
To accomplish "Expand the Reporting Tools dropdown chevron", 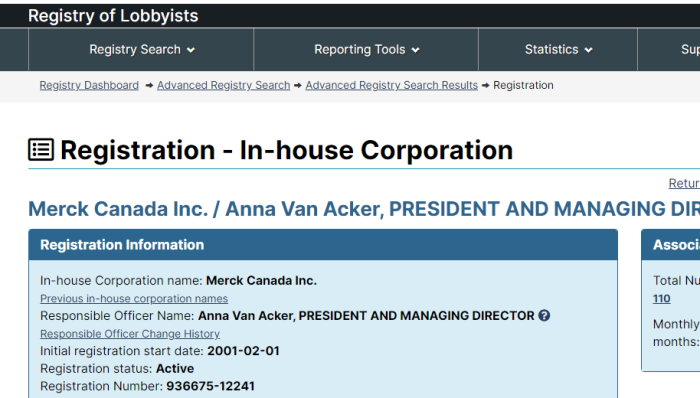I will tap(416, 50).
